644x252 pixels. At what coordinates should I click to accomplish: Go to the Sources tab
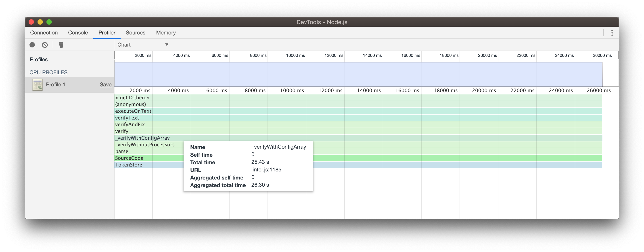tap(135, 33)
